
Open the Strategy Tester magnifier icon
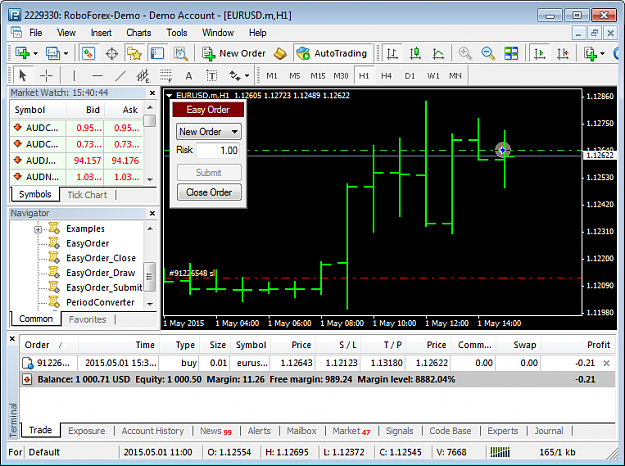point(181,53)
